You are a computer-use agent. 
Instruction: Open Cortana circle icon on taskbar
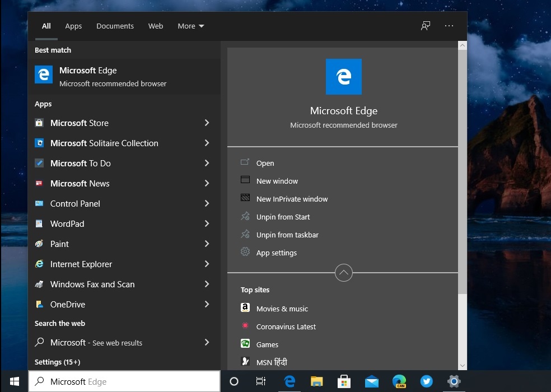234,381
